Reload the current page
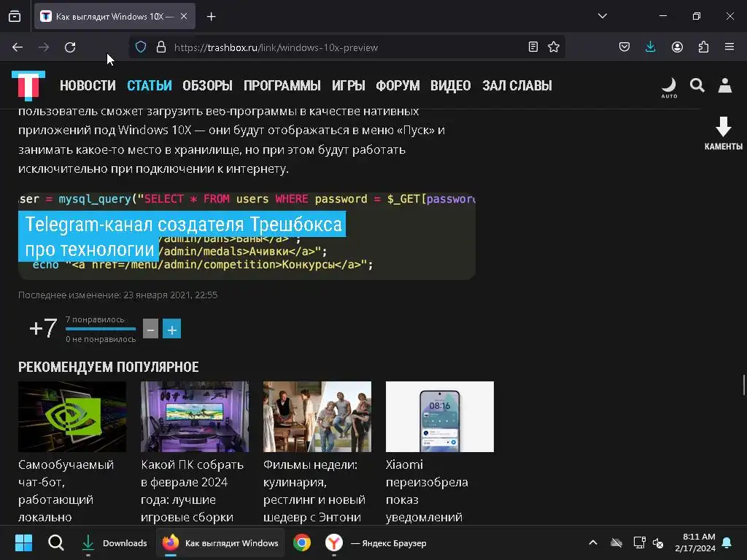Viewport: 747px width, 560px height. (x=70, y=47)
